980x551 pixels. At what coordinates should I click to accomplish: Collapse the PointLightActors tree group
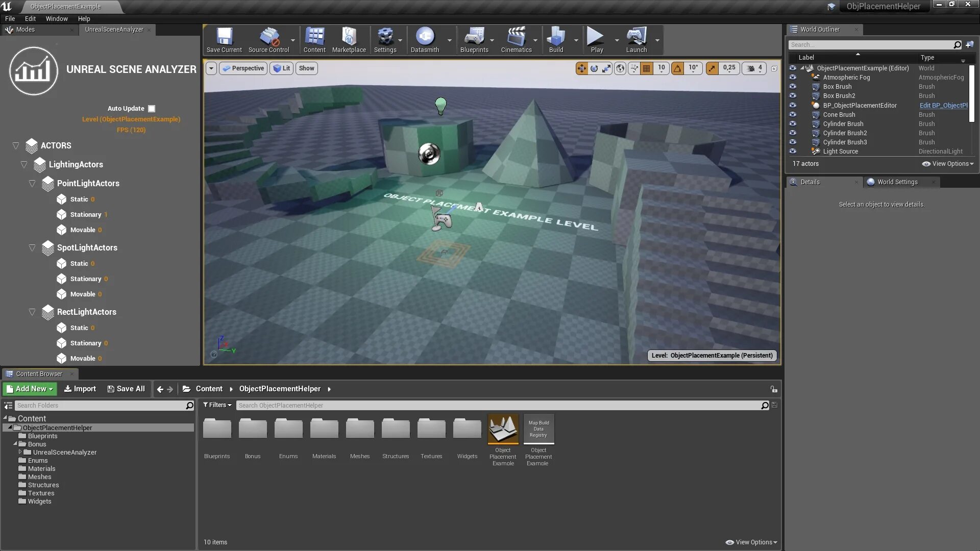coord(32,184)
